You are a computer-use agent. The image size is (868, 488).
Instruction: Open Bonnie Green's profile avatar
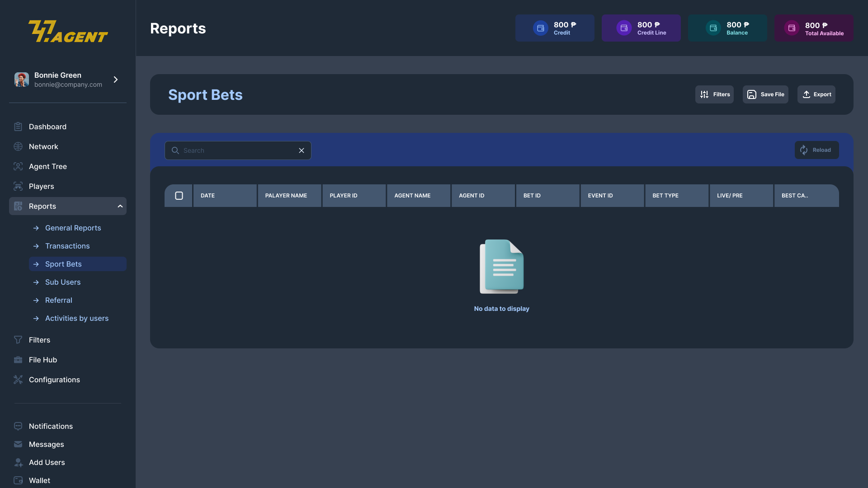[x=22, y=80]
